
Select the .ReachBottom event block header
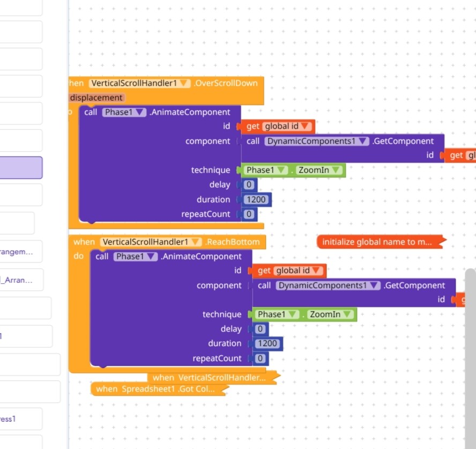233,242
